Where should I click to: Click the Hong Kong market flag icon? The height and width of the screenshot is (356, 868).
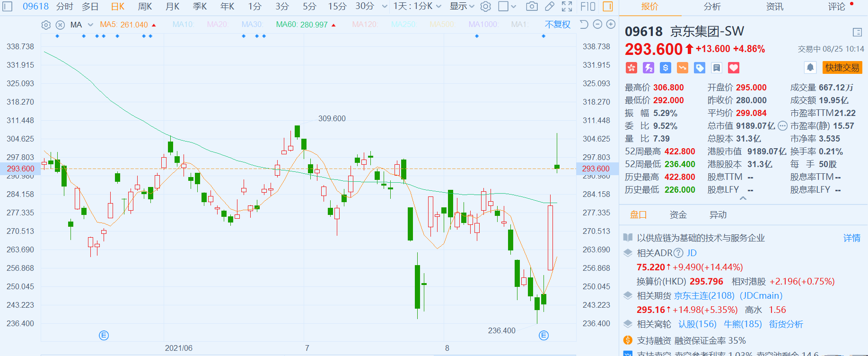631,68
